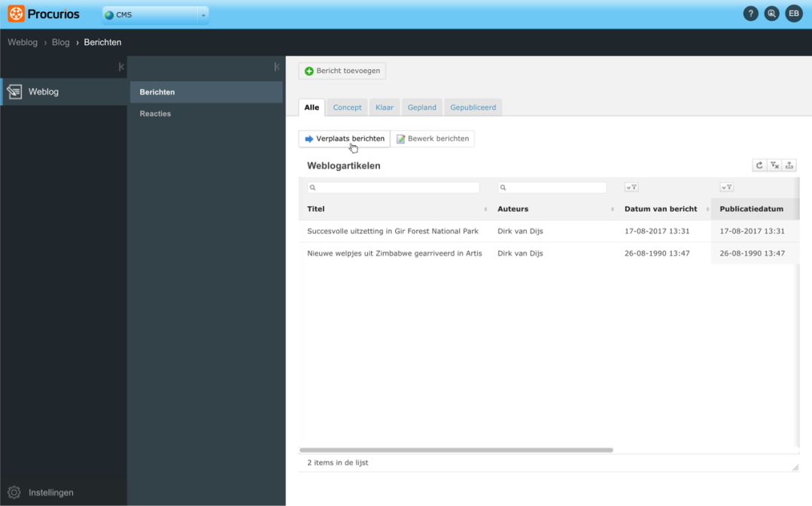Open the EB user avatar menu

793,14
